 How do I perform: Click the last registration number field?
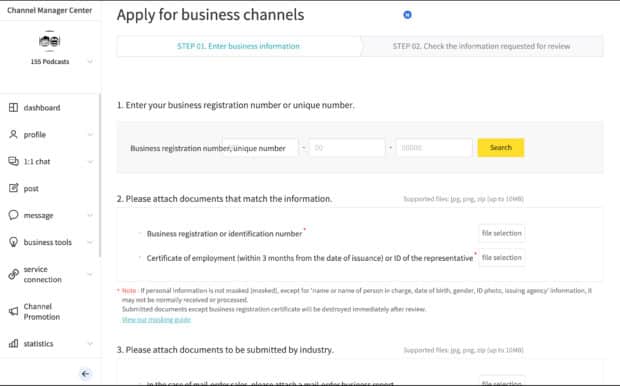pos(434,148)
